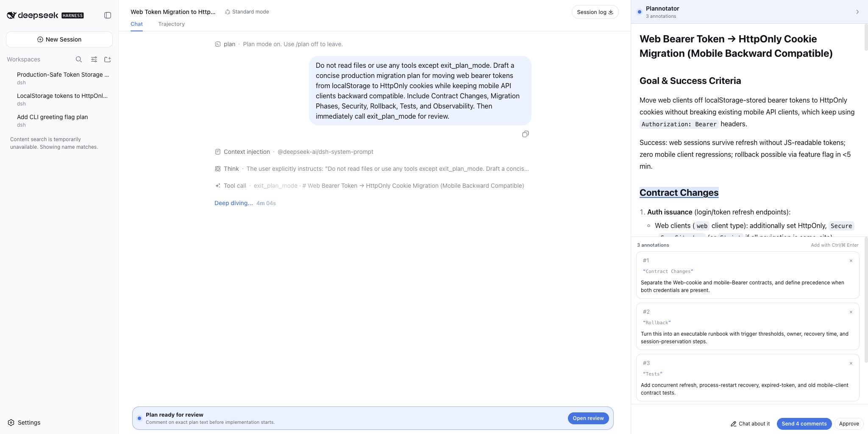Image resolution: width=868 pixels, height=434 pixels.
Task: Click the Goal & Success Criteria heading
Action: tap(690, 81)
